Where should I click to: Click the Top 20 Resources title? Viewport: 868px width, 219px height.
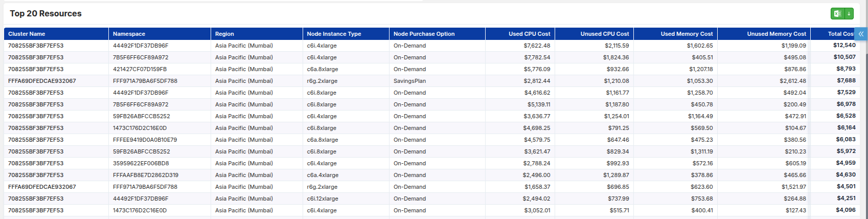pos(45,14)
